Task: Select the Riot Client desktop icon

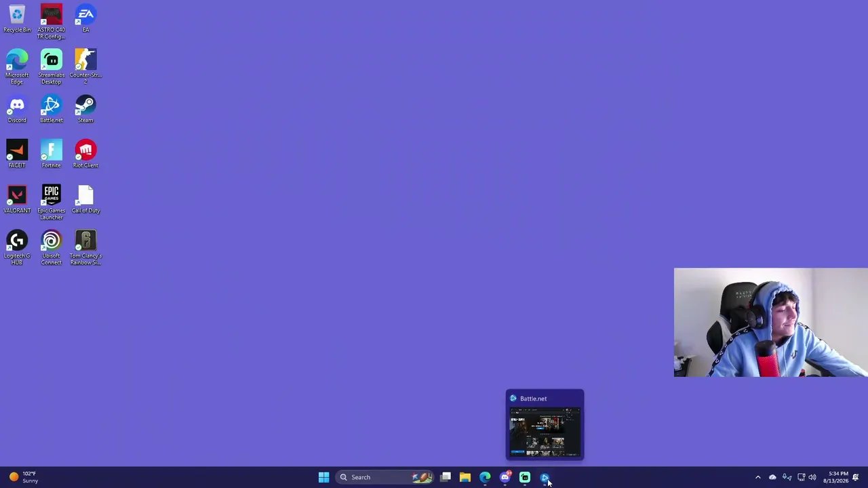Action: [x=85, y=155]
